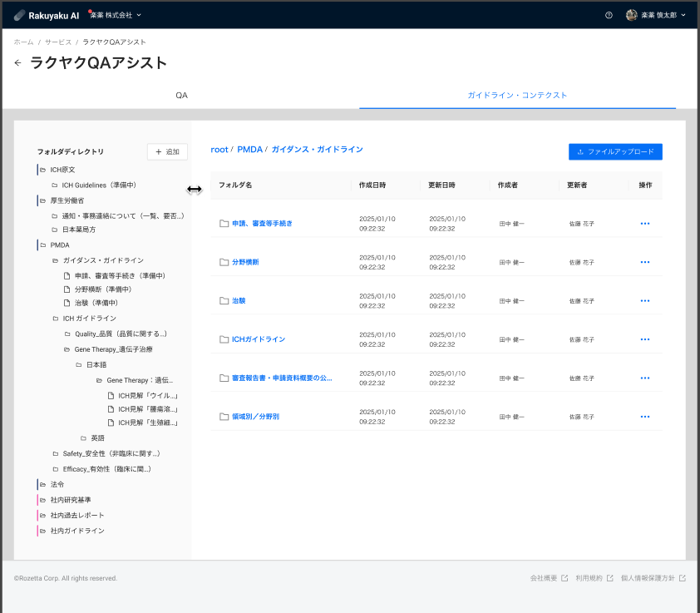Screen dimensions: 700x613
Task: Click the ファイルアップロード button
Action: [615, 152]
